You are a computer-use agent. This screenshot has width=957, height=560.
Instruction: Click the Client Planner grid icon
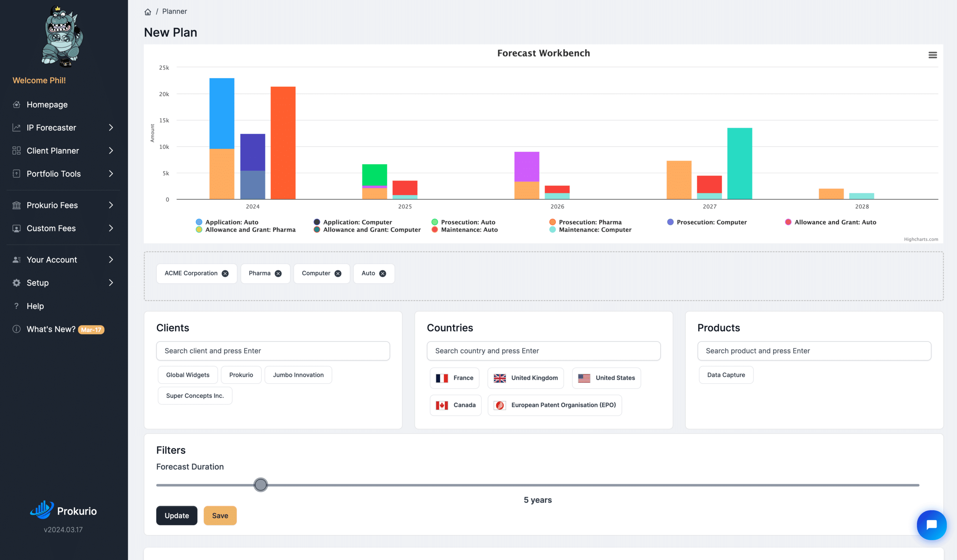(x=16, y=151)
